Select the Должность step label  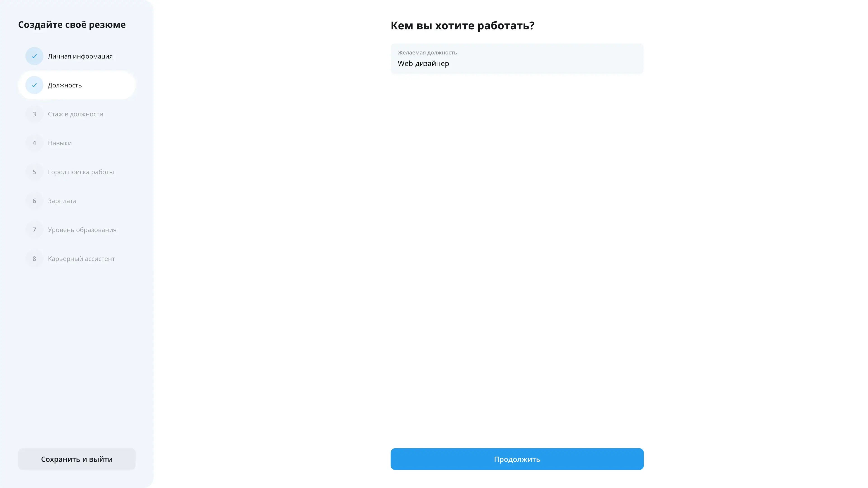coord(65,85)
